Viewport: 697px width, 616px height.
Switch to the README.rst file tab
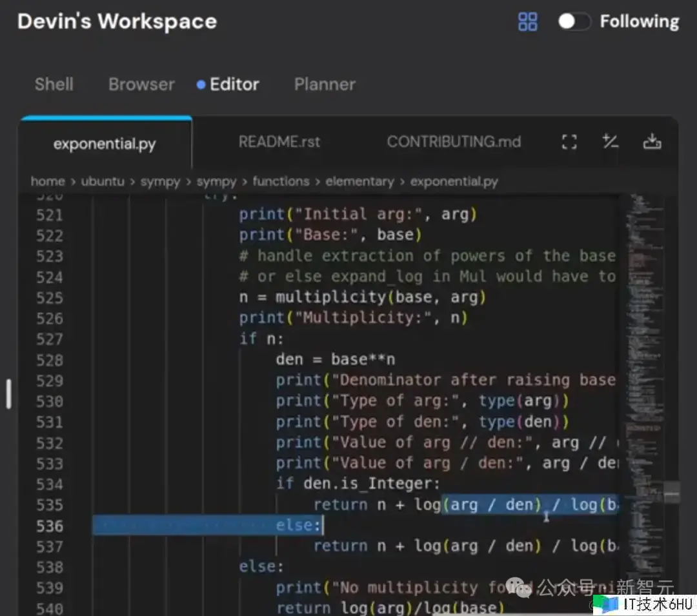279,143
